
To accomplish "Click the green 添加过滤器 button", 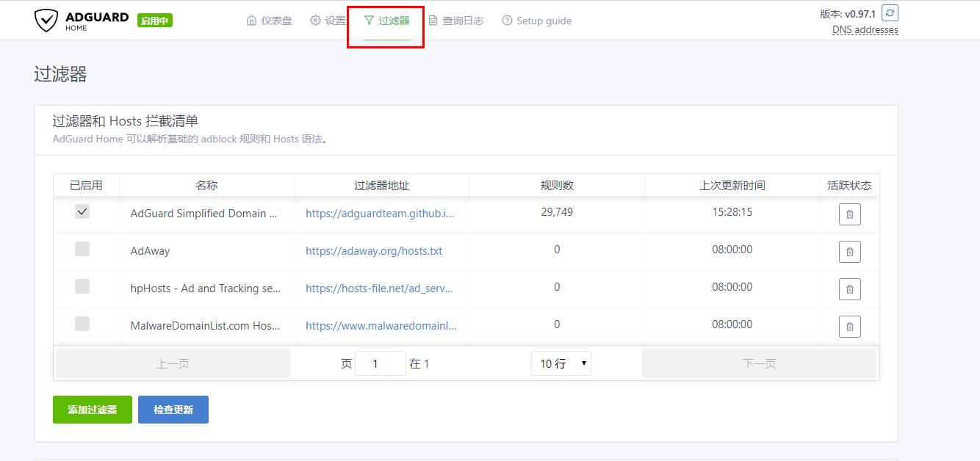I will click(x=93, y=410).
